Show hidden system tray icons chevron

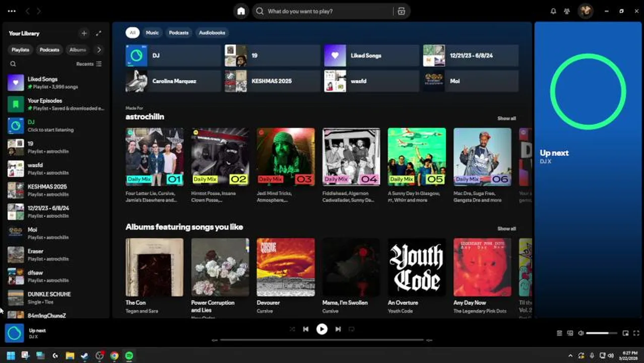point(570,355)
